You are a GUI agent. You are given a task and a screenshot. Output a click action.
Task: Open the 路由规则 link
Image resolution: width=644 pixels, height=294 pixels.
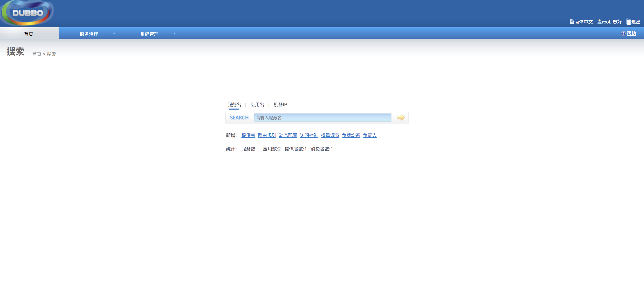[x=266, y=135]
